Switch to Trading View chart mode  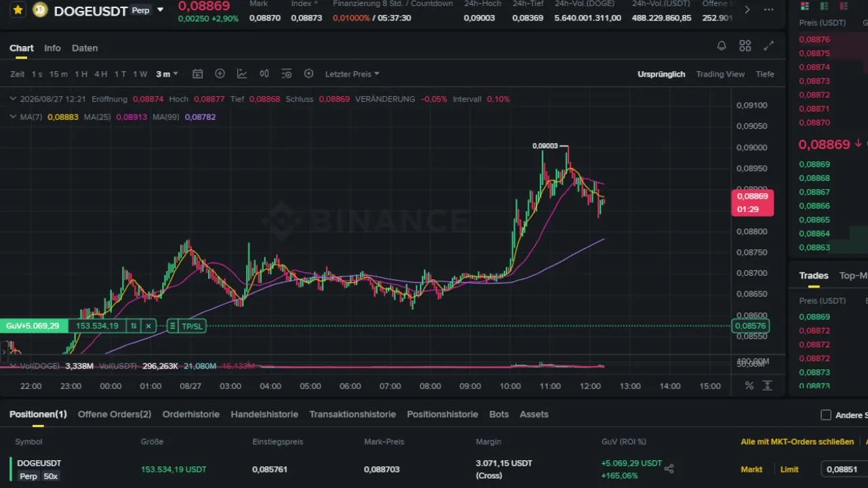(720, 74)
